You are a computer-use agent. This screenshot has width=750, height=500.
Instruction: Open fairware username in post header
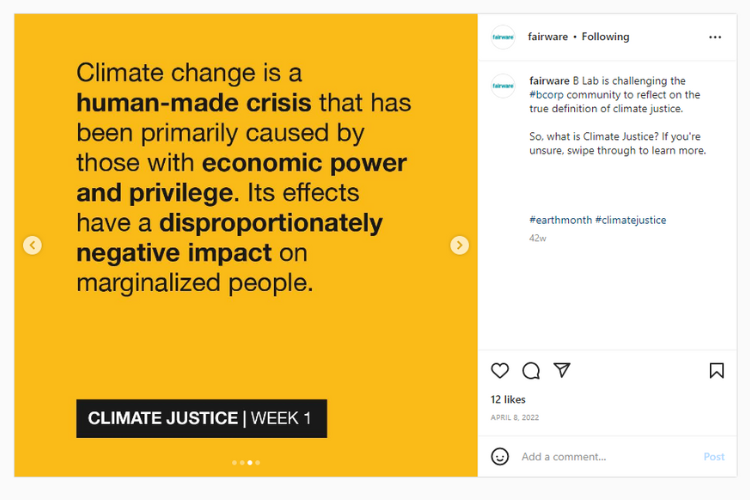[x=548, y=37]
